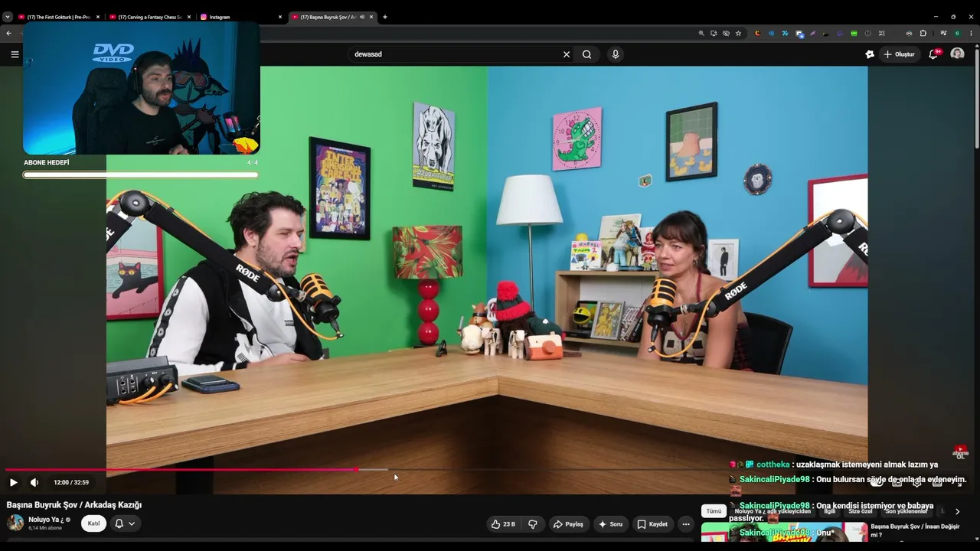Click the Katıl join button
The image size is (980, 551).
point(93,523)
